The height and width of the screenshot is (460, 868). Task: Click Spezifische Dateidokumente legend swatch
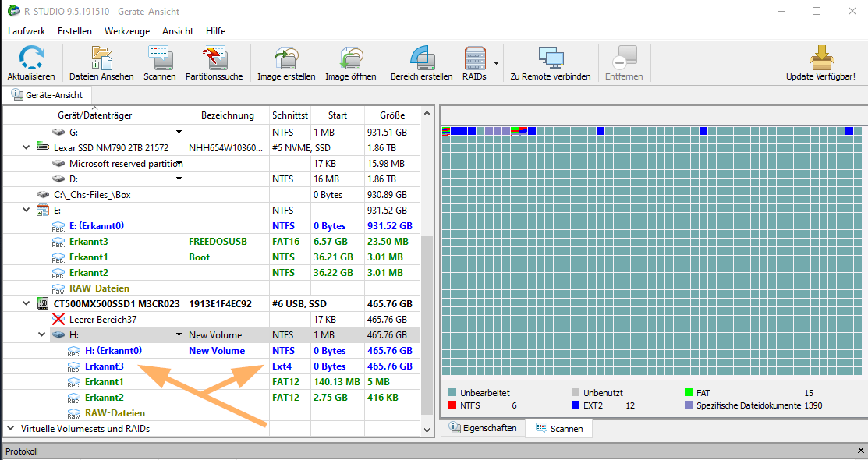(x=689, y=405)
